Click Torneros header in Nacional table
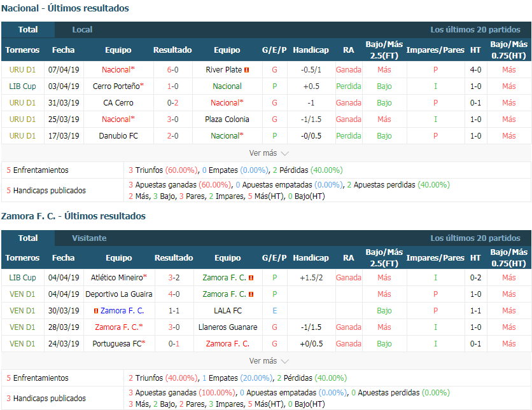 [22, 50]
